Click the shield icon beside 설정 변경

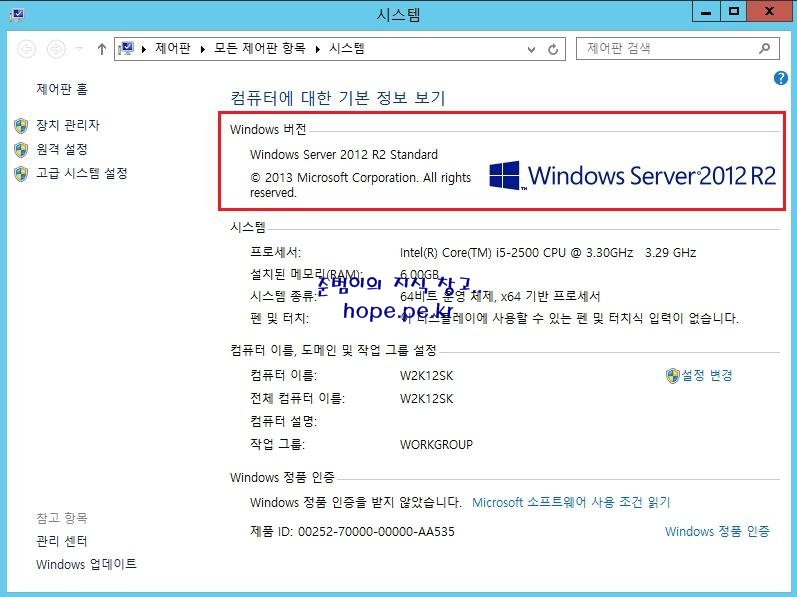[x=672, y=376]
